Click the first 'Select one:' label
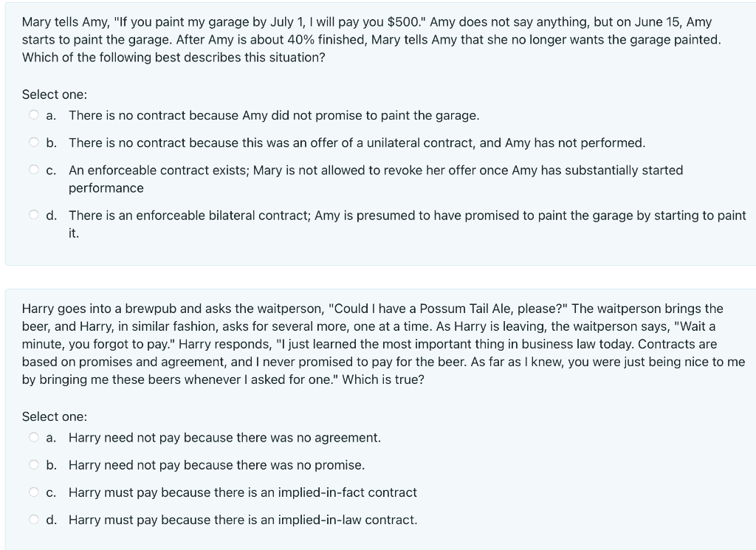Image resolution: width=756 pixels, height=550 pixels. tap(55, 94)
